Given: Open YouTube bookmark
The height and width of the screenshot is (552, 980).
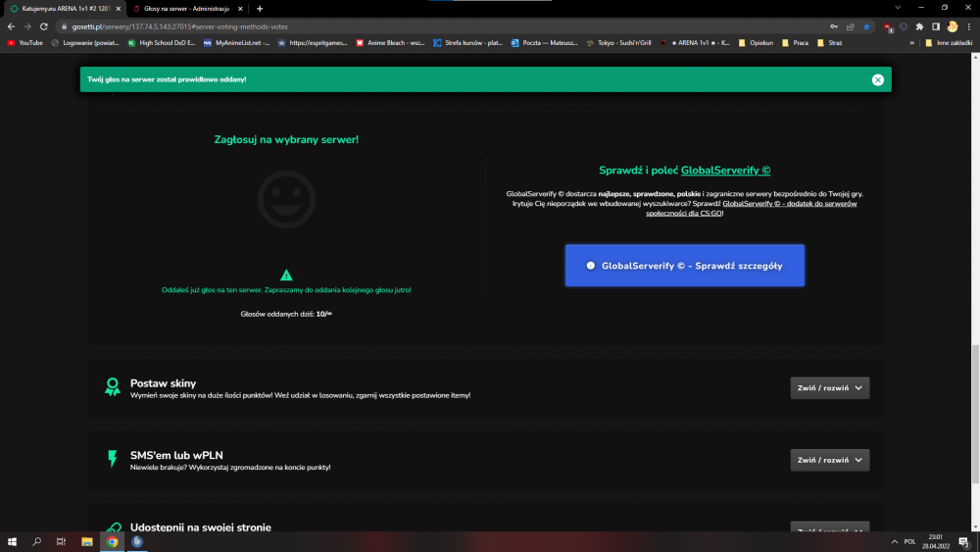Looking at the screenshot, I should [25, 43].
